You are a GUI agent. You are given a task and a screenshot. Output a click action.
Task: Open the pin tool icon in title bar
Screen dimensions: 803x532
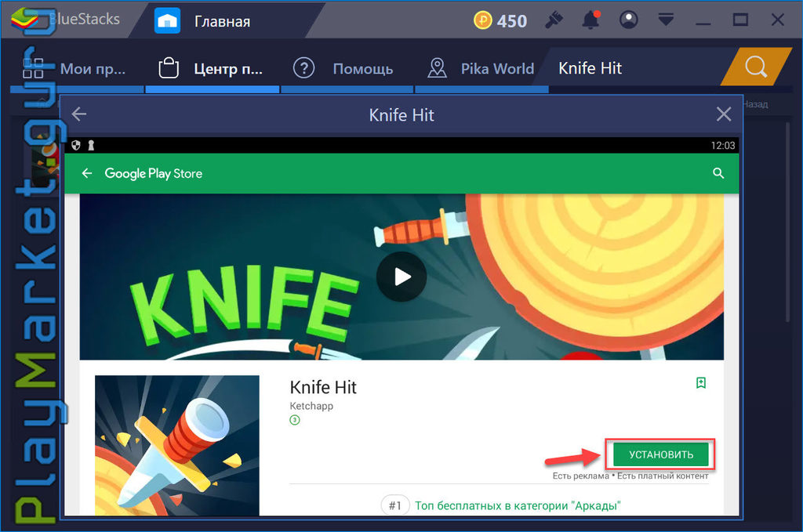coord(554,20)
